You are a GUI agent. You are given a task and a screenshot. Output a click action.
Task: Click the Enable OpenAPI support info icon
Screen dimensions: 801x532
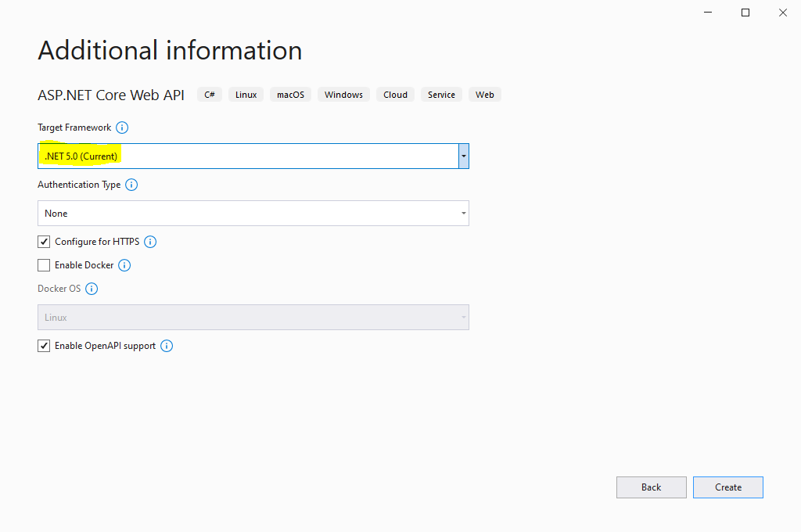166,345
